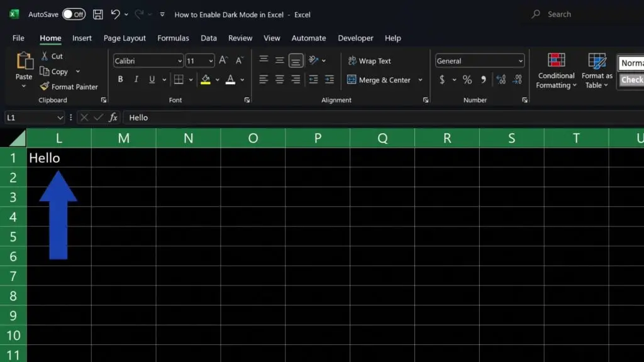Center text horizontally icon
This screenshot has width=644, height=362.
(x=280, y=79)
